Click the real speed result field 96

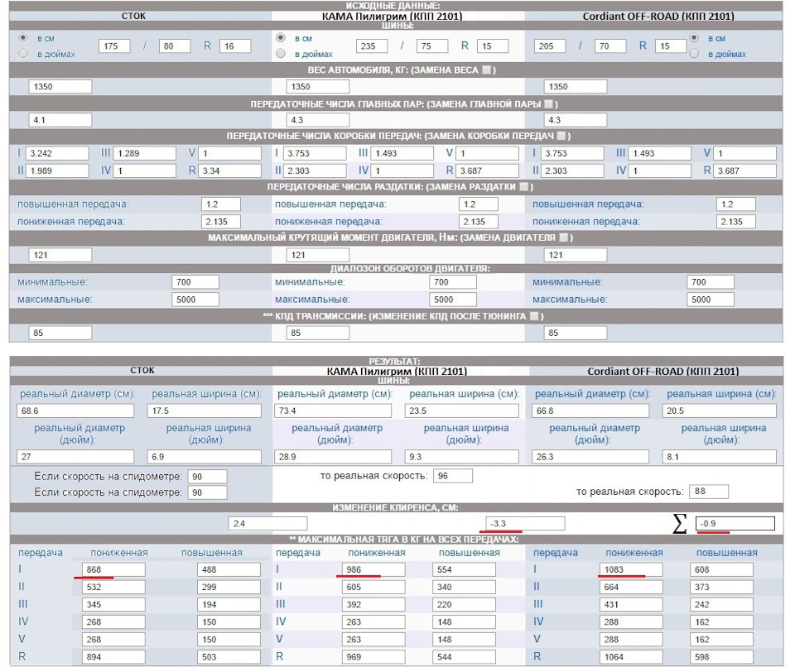453,476
